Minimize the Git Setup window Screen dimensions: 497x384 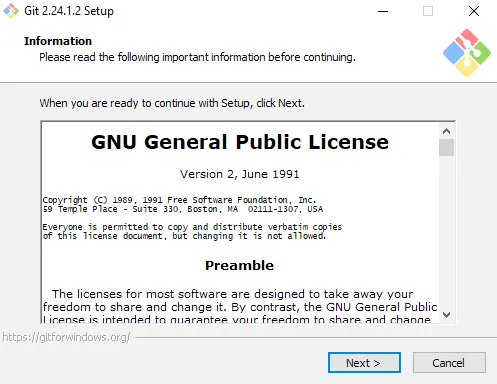click(x=383, y=11)
